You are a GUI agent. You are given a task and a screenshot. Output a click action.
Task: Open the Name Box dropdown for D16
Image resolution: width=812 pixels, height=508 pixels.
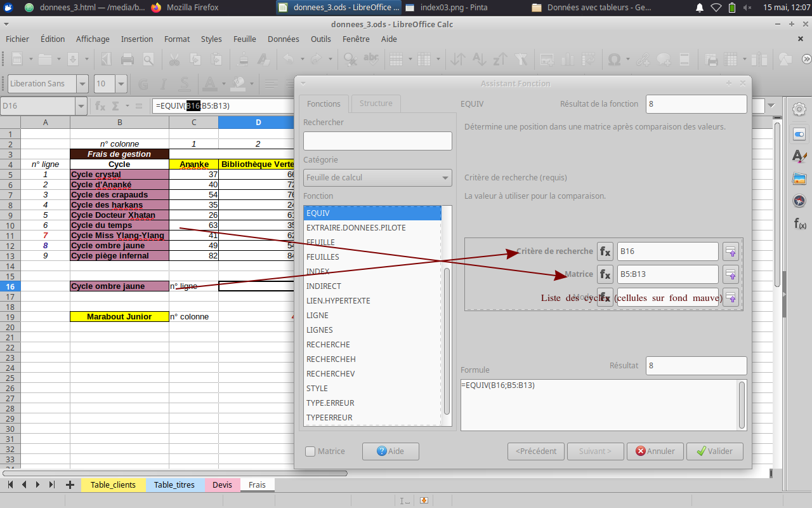81,106
